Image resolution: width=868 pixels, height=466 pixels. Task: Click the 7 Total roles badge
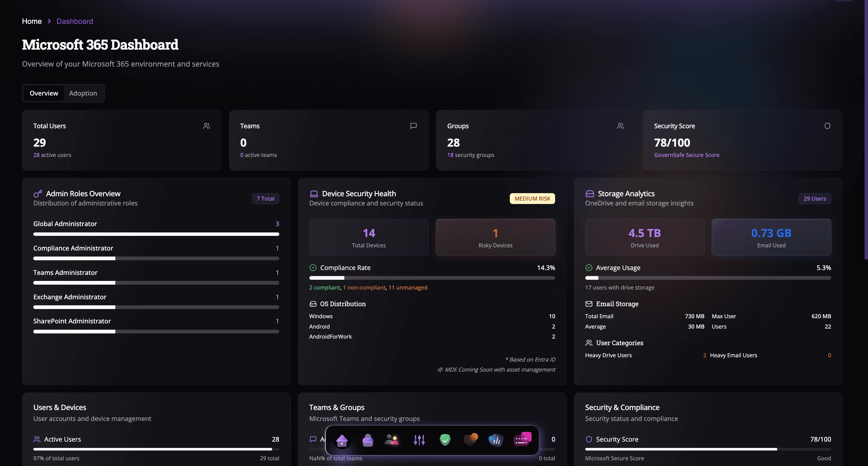click(x=265, y=199)
